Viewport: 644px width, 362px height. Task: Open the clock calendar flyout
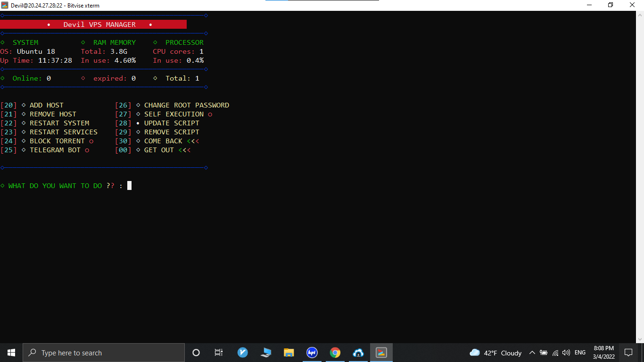tap(603, 353)
